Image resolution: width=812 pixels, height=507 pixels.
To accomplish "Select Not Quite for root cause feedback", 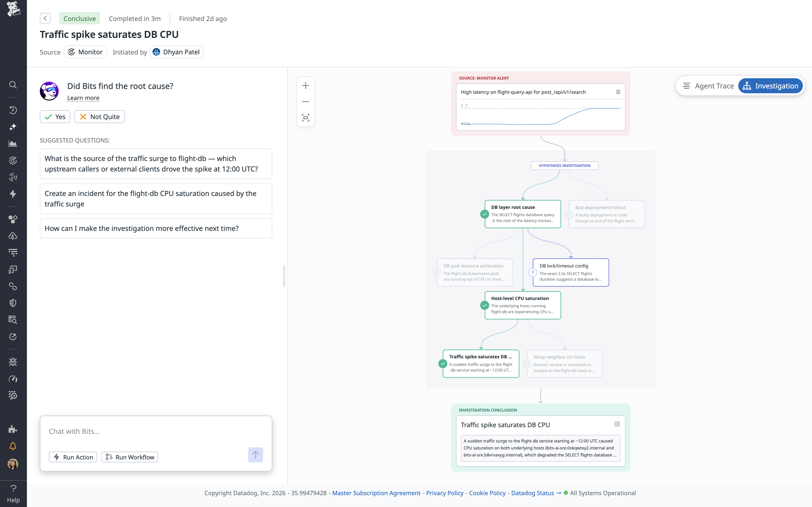I will 99,117.
